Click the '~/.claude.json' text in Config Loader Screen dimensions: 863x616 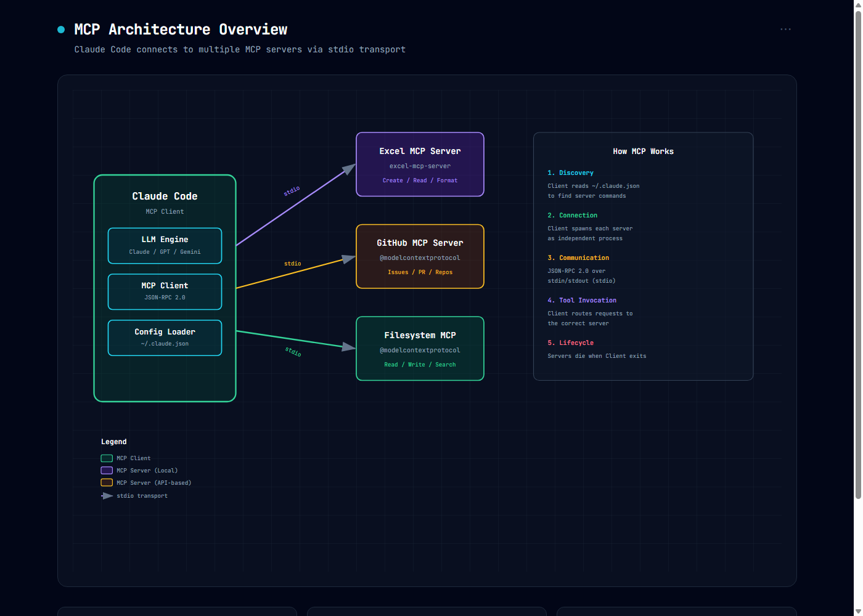pos(165,344)
